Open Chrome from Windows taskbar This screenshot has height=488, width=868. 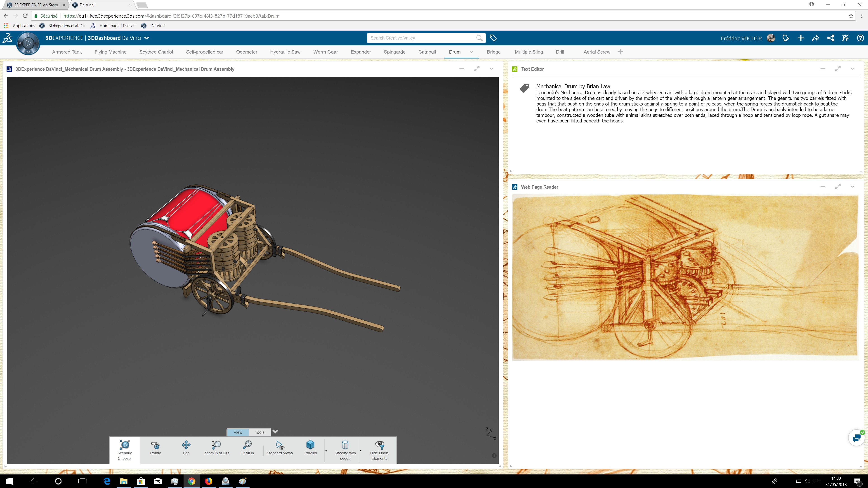click(x=191, y=481)
